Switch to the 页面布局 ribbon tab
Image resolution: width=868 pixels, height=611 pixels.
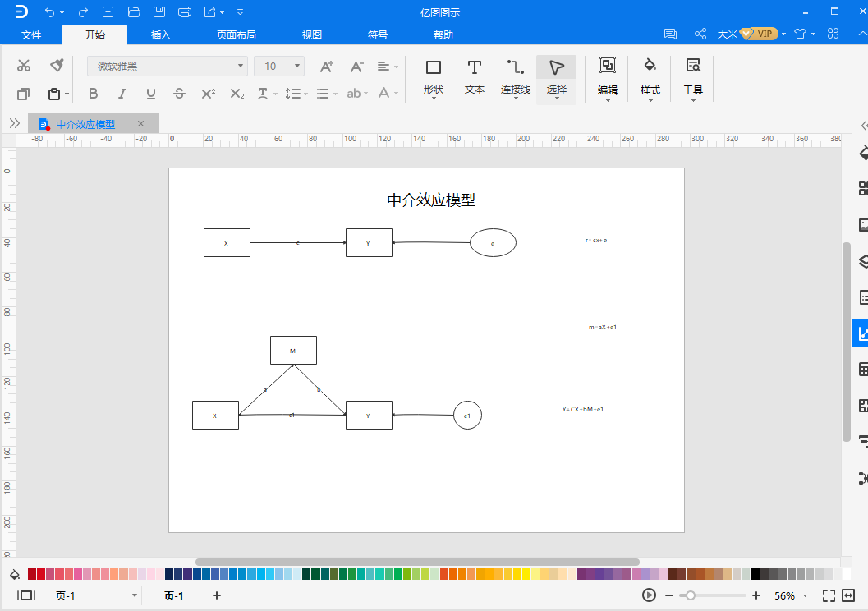click(237, 34)
